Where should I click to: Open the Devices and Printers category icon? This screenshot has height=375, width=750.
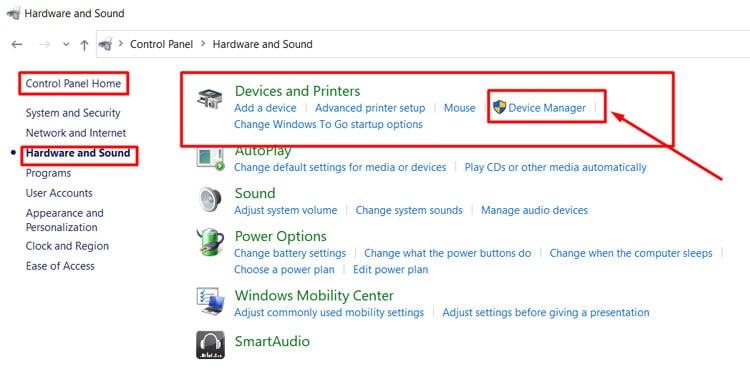click(210, 99)
